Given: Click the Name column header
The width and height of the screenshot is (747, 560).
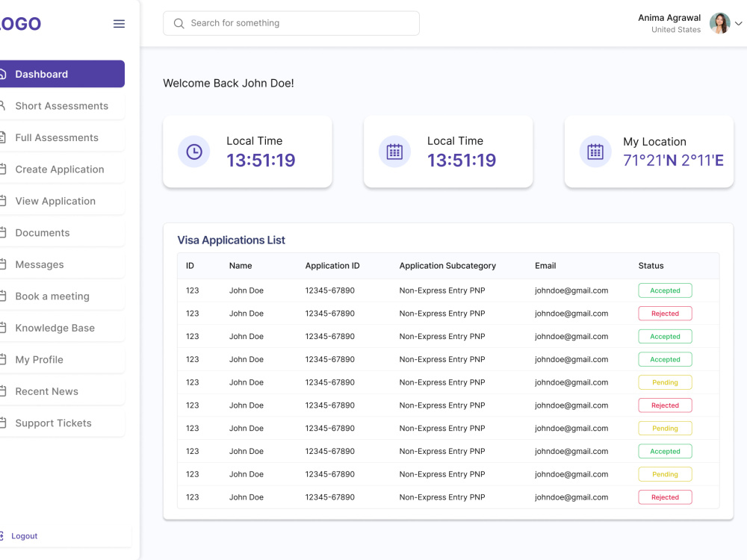Looking at the screenshot, I should tap(241, 266).
